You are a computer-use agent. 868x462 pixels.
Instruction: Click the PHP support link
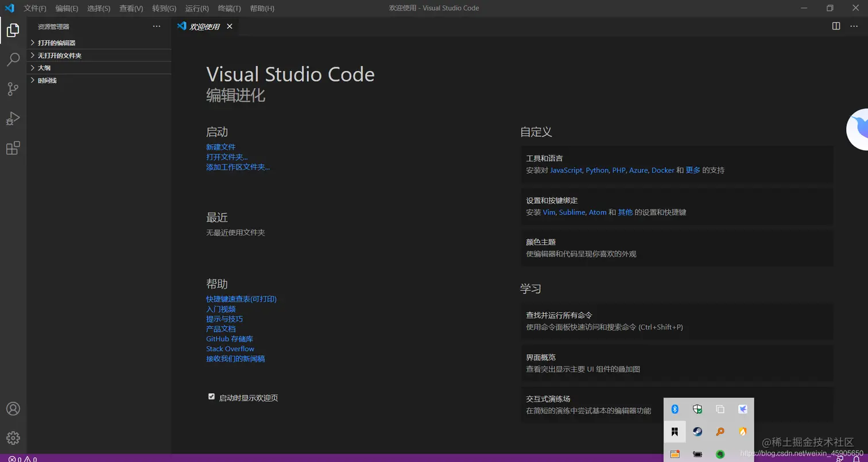coord(619,170)
